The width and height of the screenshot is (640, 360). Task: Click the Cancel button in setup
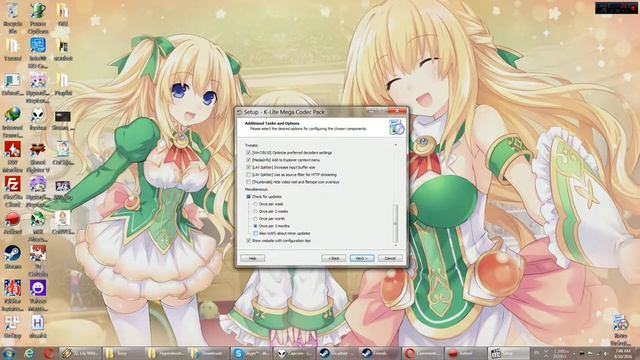pyautogui.click(x=390, y=258)
